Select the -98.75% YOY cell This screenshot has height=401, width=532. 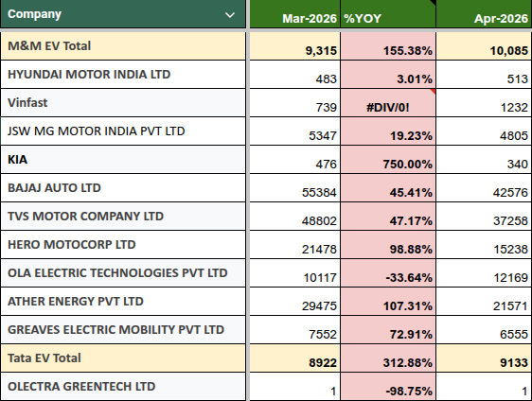(x=388, y=387)
